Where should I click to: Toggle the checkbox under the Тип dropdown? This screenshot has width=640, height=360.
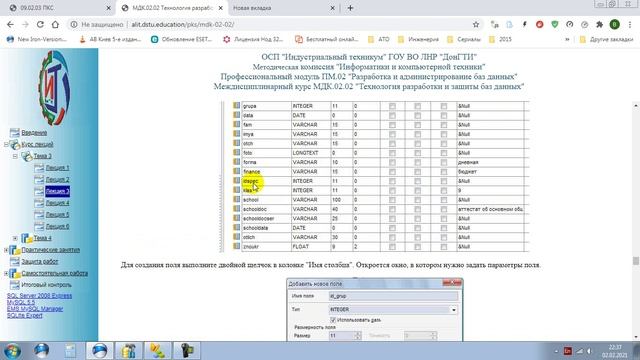click(333, 320)
